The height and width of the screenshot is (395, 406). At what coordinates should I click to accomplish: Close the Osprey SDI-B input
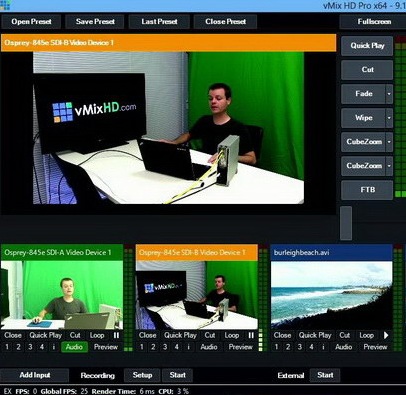(147, 335)
